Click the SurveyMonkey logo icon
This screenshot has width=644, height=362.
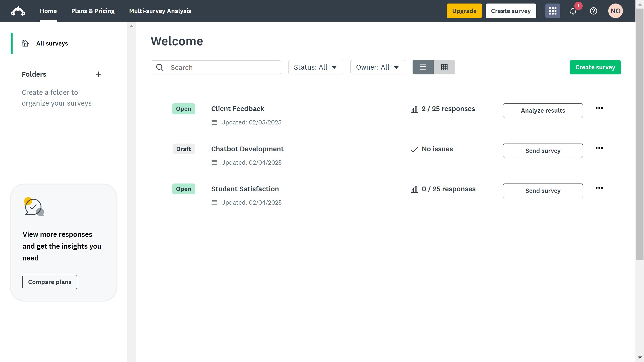[x=18, y=11]
